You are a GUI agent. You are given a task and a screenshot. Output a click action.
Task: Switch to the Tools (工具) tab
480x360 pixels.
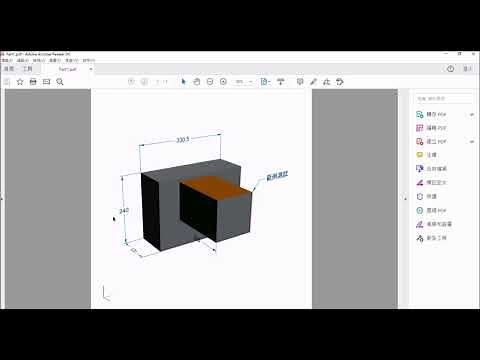(x=27, y=69)
